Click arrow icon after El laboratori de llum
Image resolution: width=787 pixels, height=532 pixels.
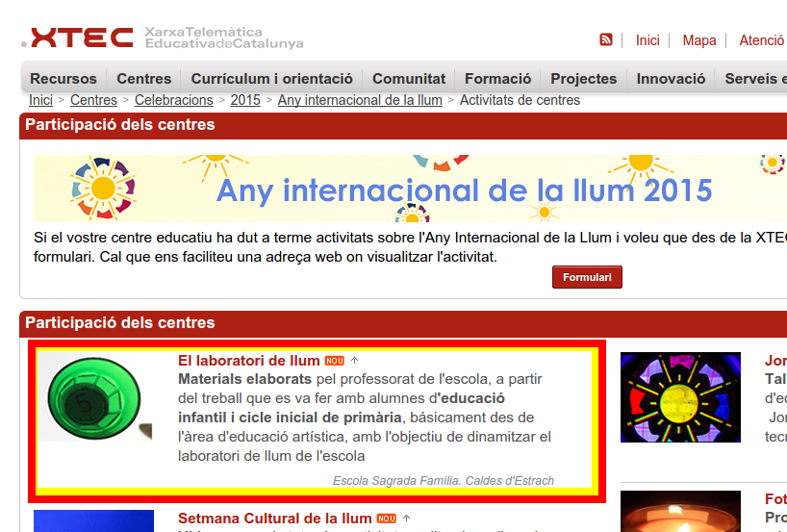pyautogui.click(x=354, y=361)
